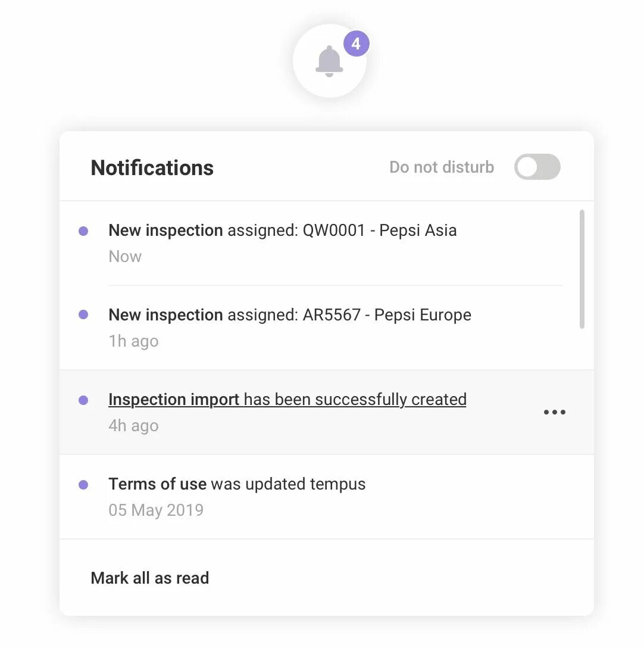Screen dimensions: 644x648
Task: Click Mark all as read
Action: click(150, 578)
